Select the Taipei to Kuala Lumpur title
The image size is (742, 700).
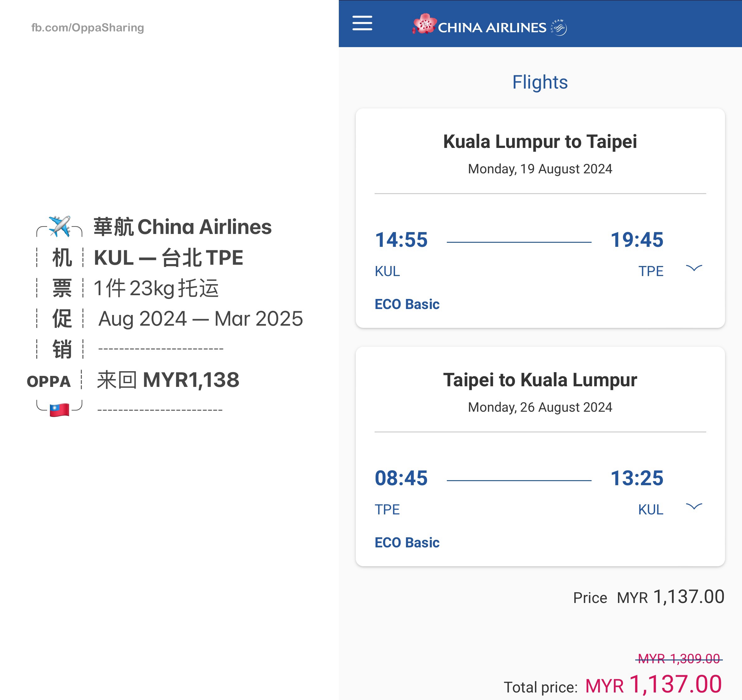point(540,380)
